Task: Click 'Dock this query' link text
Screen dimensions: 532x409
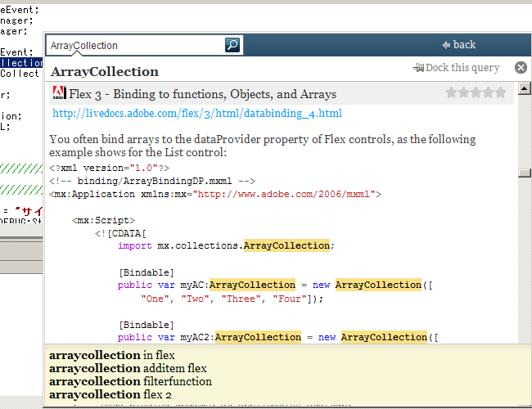Action: (462, 68)
